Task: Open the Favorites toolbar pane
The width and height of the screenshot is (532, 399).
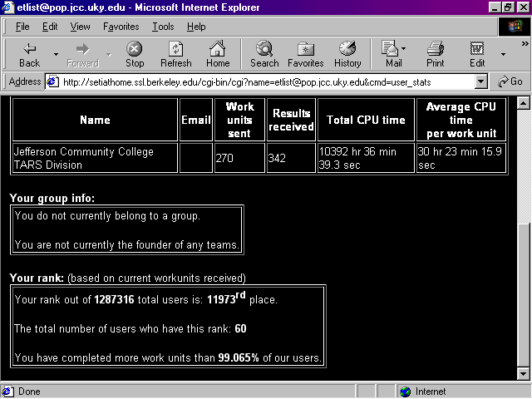Action: pos(305,55)
